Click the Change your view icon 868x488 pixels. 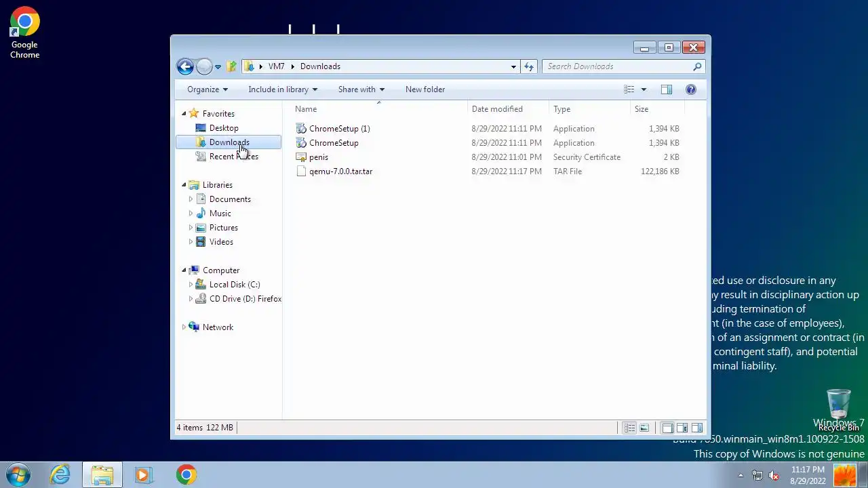[629, 89]
